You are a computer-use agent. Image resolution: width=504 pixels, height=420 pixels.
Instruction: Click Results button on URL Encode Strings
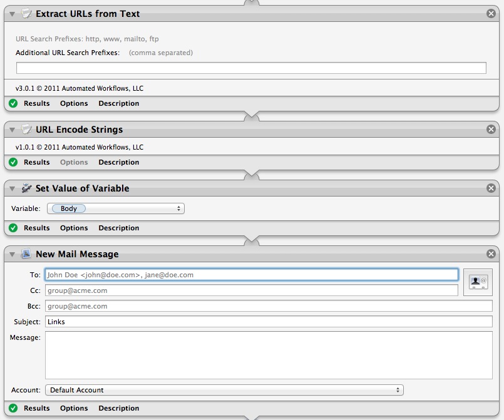coord(36,162)
